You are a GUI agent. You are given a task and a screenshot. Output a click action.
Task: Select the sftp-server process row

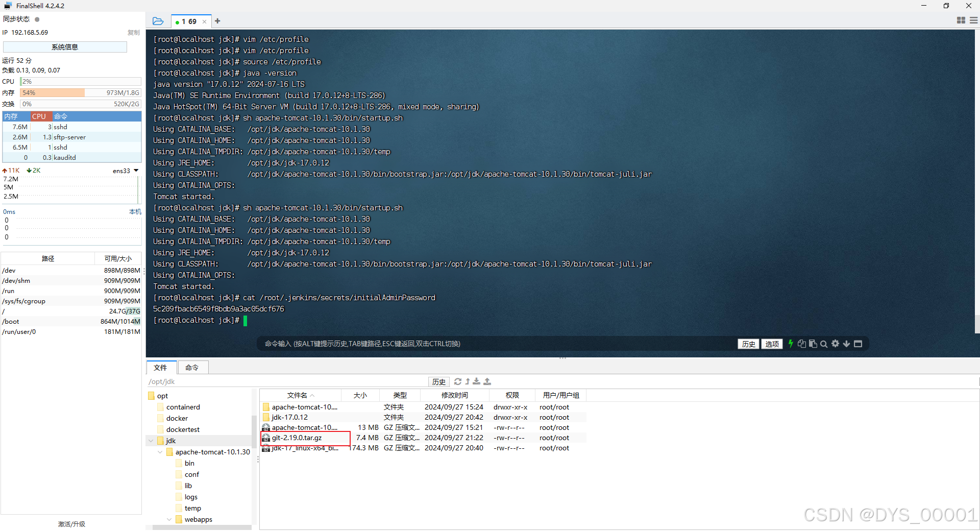(x=71, y=137)
